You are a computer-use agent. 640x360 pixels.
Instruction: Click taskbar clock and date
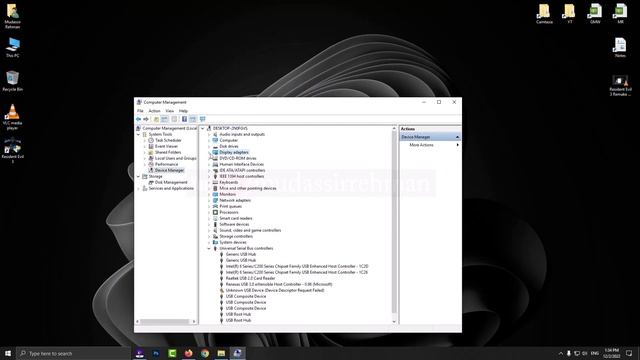point(611,353)
